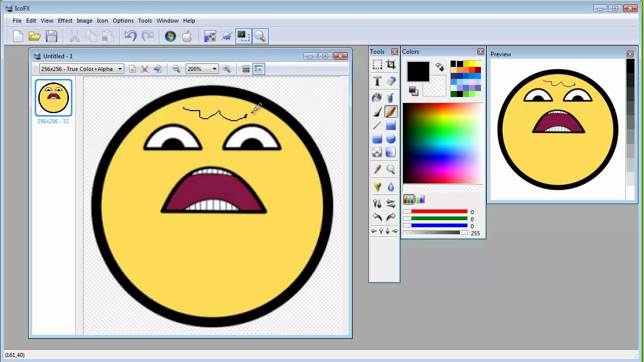Save the current icon file
The width and height of the screenshot is (644, 362).
[52, 36]
